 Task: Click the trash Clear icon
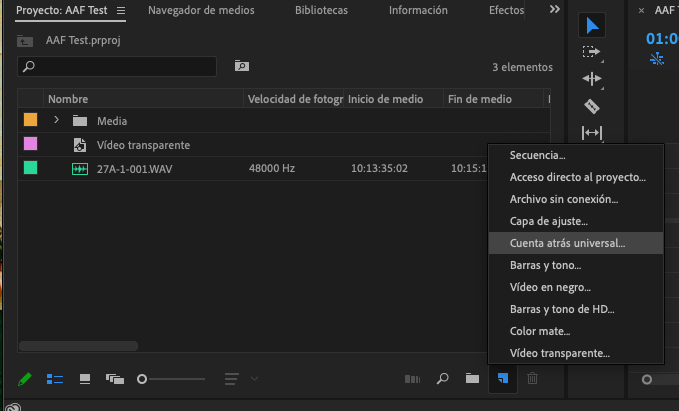[533, 379]
